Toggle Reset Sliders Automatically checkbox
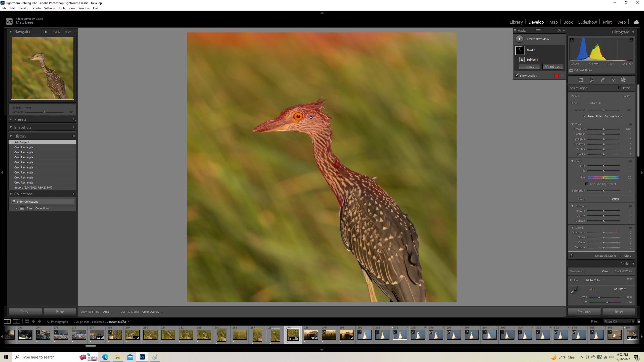The image size is (644, 362). point(584,116)
